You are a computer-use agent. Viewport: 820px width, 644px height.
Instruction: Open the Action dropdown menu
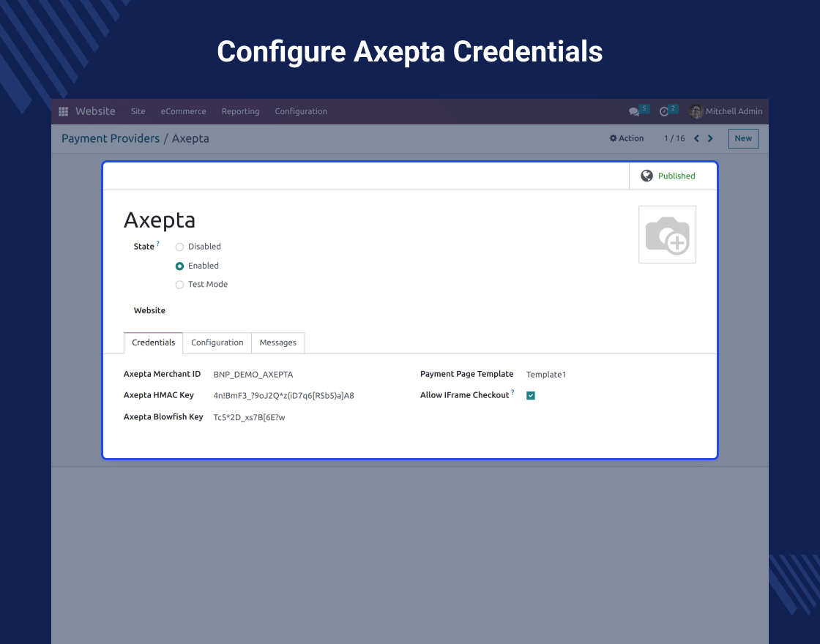[627, 138]
